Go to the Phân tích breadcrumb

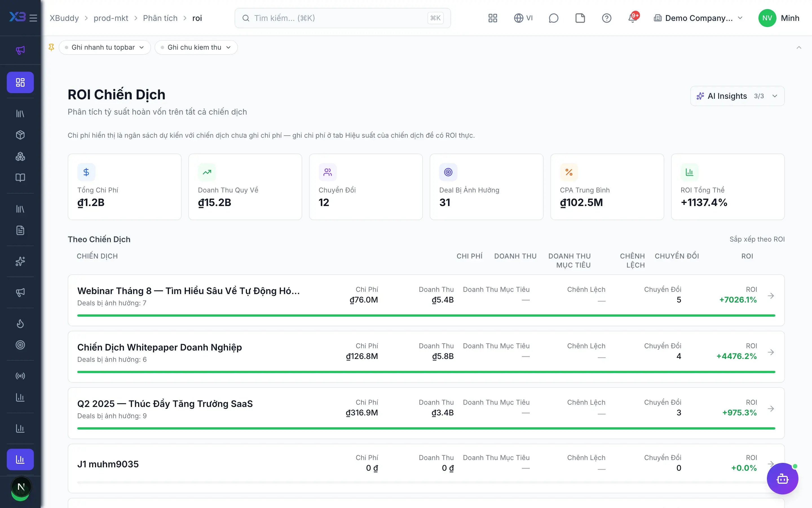pos(160,18)
